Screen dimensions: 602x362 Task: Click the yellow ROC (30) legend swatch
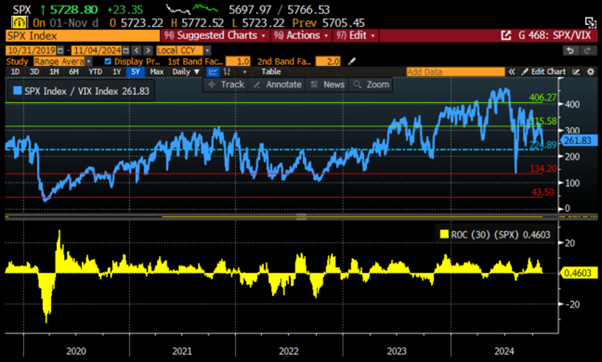(444, 235)
